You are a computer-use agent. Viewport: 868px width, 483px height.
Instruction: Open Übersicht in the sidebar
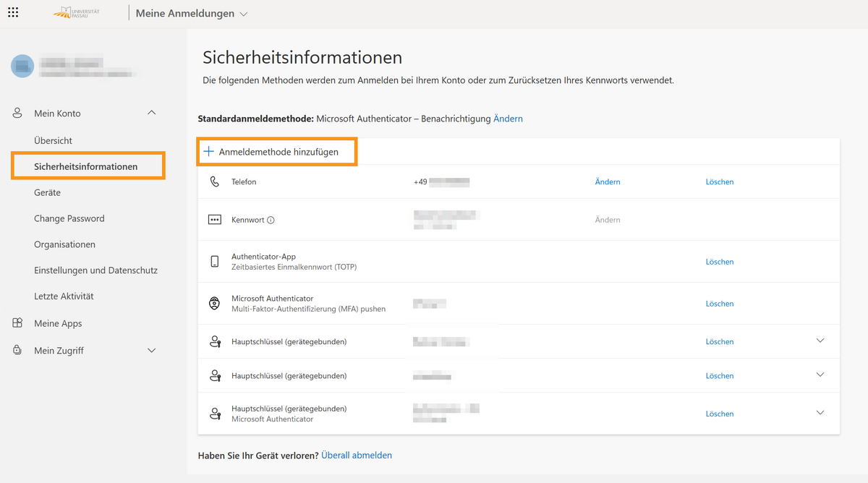pos(53,140)
